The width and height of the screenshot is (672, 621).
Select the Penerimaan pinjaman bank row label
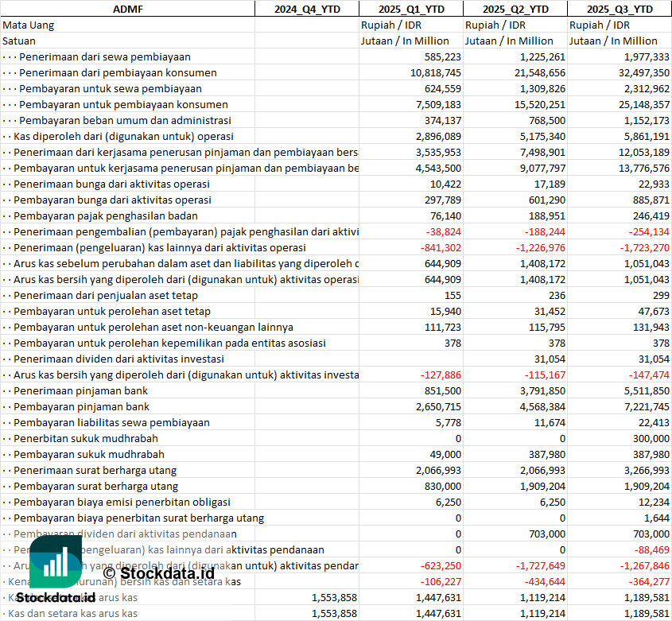pyautogui.click(x=81, y=390)
